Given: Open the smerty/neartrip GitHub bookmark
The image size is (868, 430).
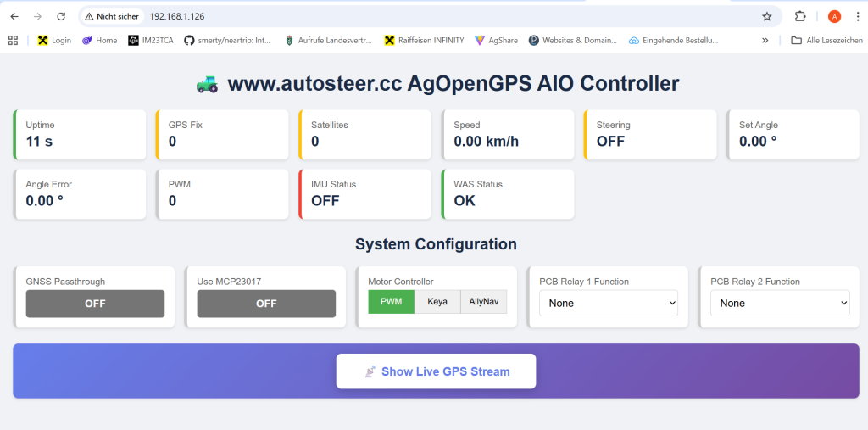Looking at the screenshot, I should [x=227, y=40].
